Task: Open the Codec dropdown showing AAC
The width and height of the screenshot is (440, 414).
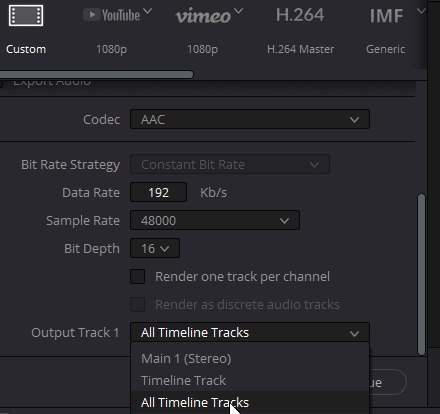Action: tap(250, 119)
